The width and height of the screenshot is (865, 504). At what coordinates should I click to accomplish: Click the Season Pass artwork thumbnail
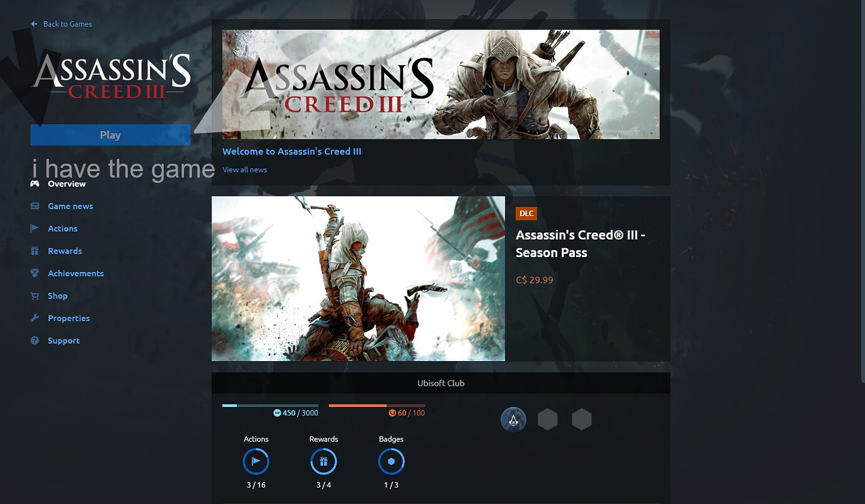click(x=358, y=278)
